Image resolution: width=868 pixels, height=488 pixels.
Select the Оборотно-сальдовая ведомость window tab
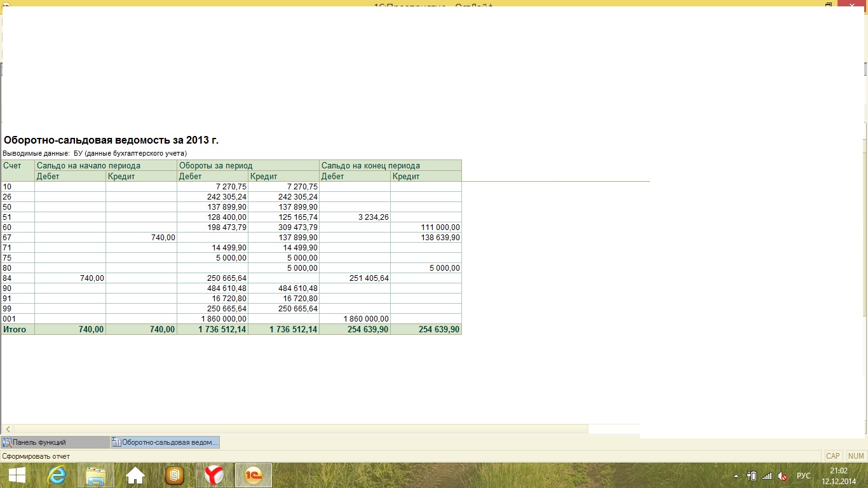coord(165,442)
